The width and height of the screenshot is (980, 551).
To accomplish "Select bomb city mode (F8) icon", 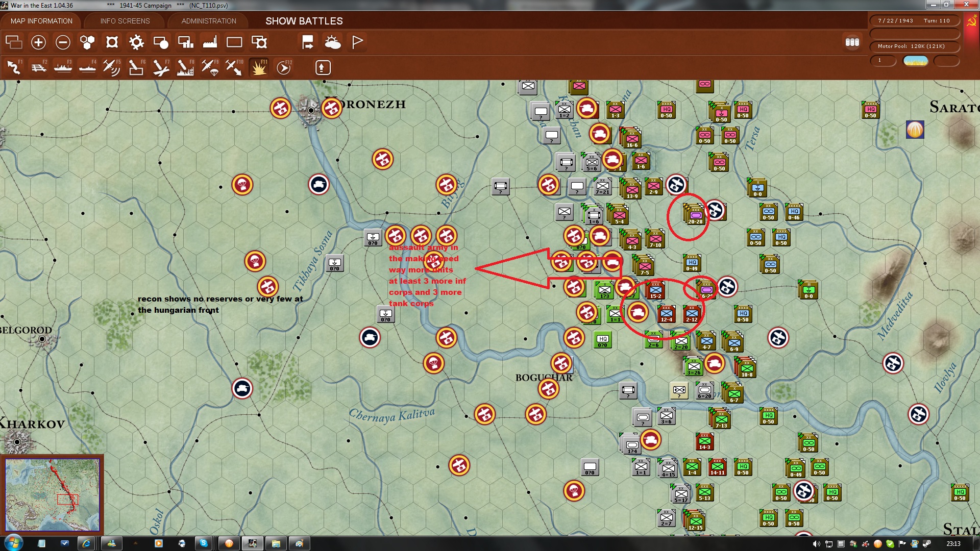I will 185,67.
